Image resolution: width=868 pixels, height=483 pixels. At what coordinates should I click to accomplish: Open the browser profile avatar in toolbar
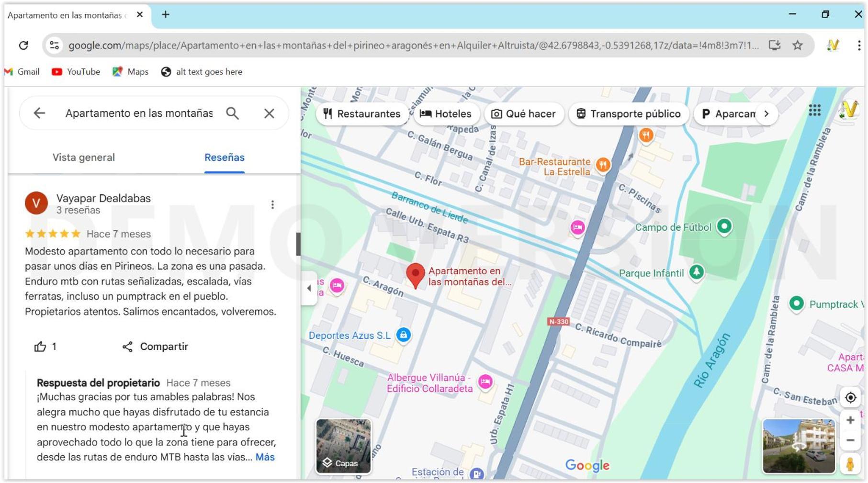pyautogui.click(x=833, y=45)
